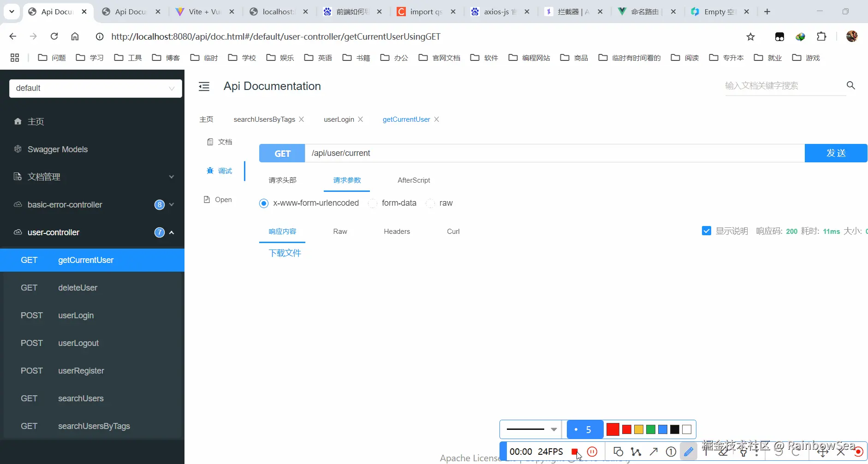Pick the yellow pen color swatch
Screen dimensions: 868x464
click(638, 429)
